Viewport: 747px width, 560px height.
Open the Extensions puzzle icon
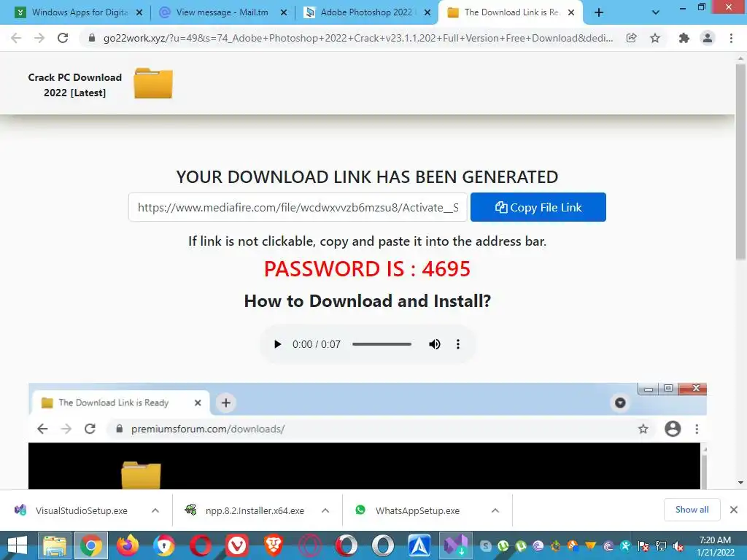(684, 38)
